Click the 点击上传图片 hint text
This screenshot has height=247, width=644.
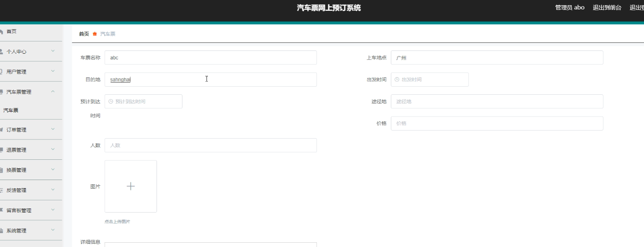(117, 222)
